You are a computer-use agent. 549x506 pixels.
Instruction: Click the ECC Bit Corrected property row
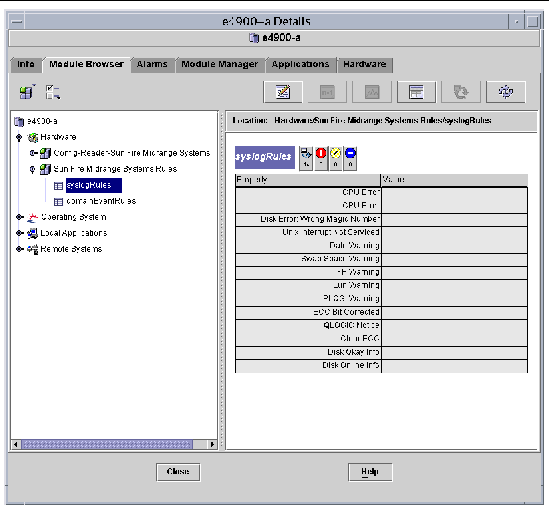(381, 312)
